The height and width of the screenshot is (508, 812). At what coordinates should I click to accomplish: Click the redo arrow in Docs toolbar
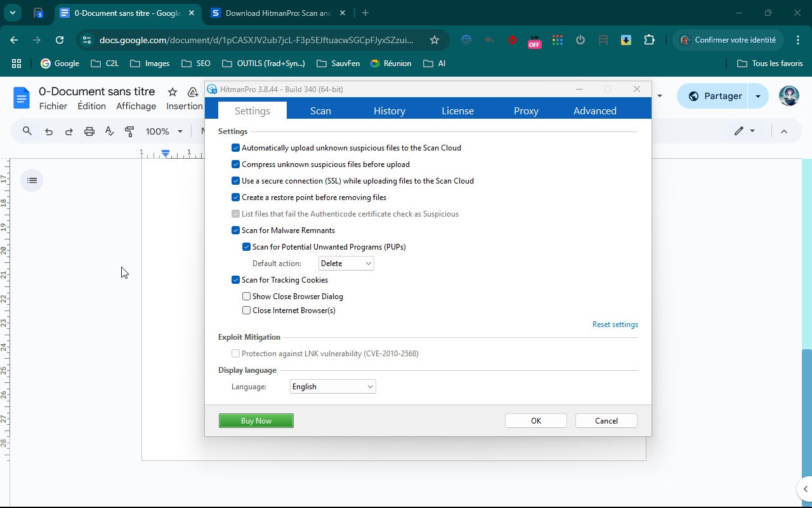pos(69,131)
